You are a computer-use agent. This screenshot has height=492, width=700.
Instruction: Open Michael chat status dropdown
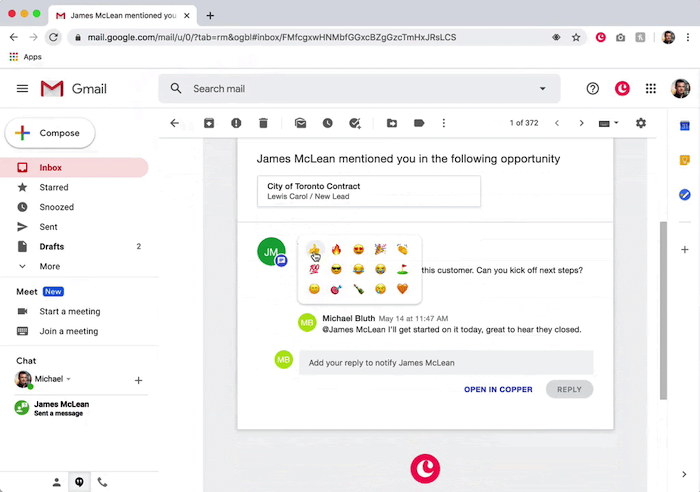coord(69,379)
